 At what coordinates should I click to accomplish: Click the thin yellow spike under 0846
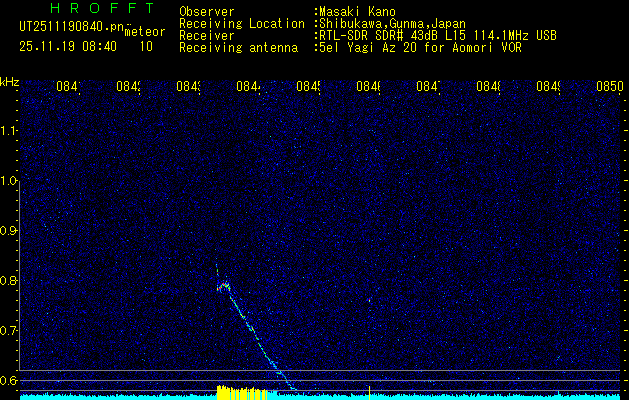click(x=369, y=392)
